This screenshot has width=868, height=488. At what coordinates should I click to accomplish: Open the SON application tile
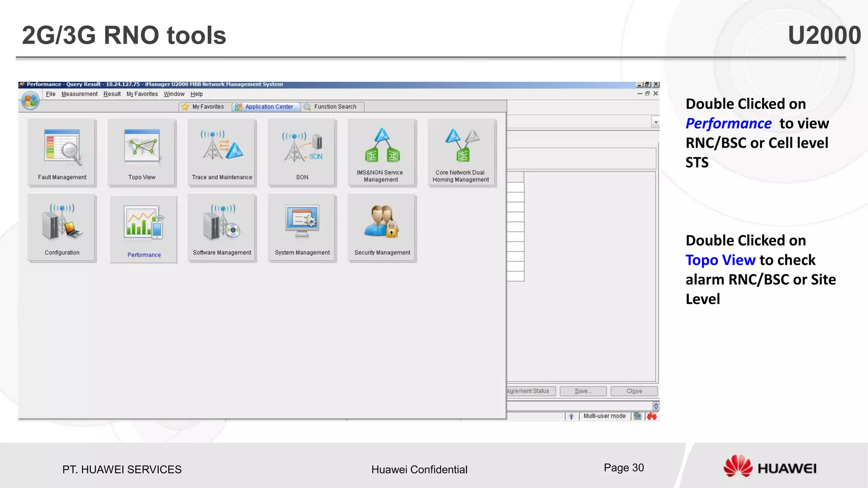(x=302, y=153)
